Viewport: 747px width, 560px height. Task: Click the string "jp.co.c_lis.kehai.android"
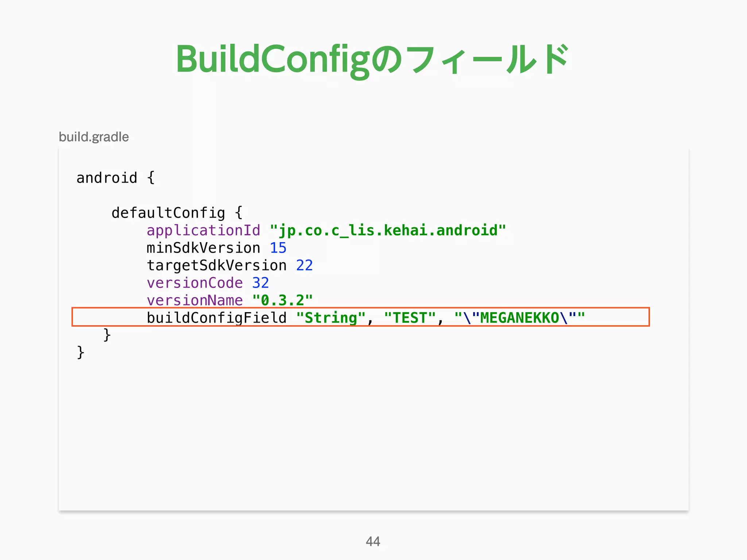click(x=388, y=231)
